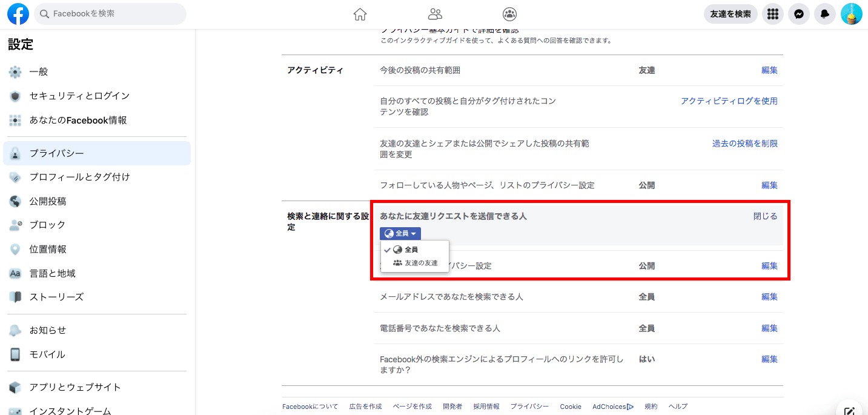Open Cookie footer link
The width and height of the screenshot is (868, 415).
571,407
